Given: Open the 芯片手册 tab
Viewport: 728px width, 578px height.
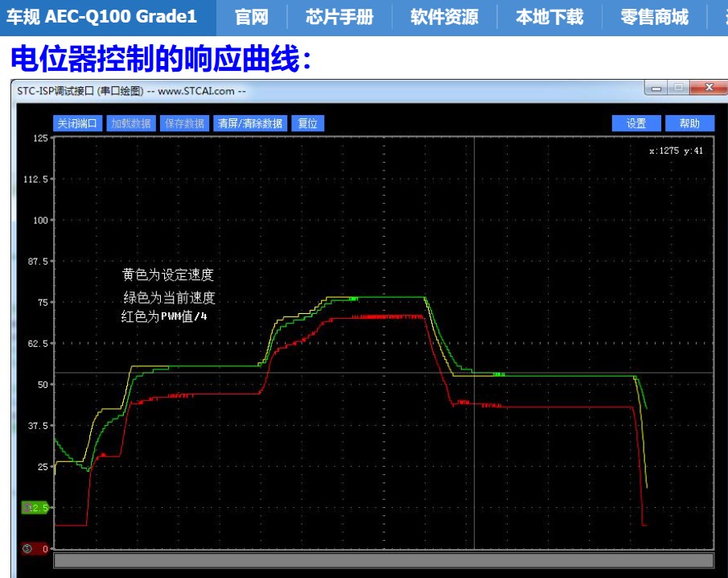Looking at the screenshot, I should tap(339, 17).
